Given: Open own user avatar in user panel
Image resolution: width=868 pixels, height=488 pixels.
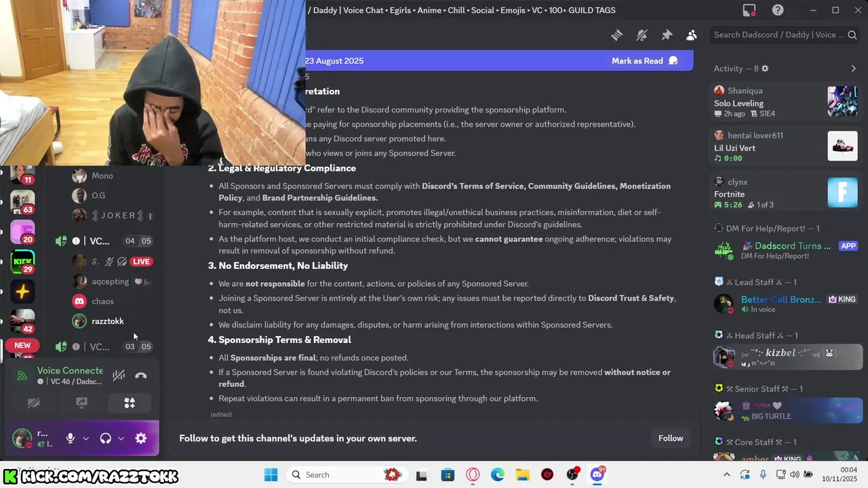Looking at the screenshot, I should pyautogui.click(x=22, y=439).
